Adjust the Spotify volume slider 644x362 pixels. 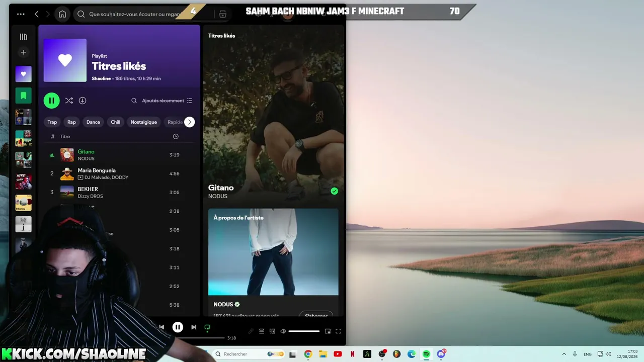304,331
